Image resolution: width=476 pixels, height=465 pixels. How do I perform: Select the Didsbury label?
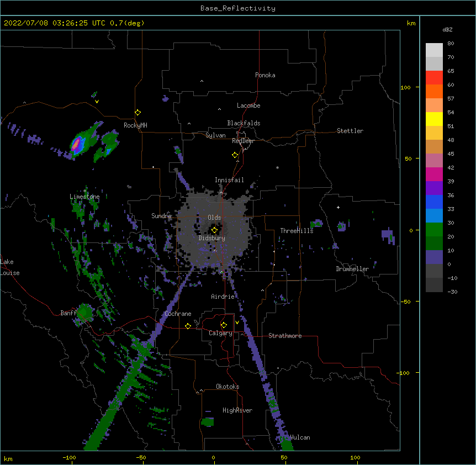pyautogui.click(x=212, y=238)
